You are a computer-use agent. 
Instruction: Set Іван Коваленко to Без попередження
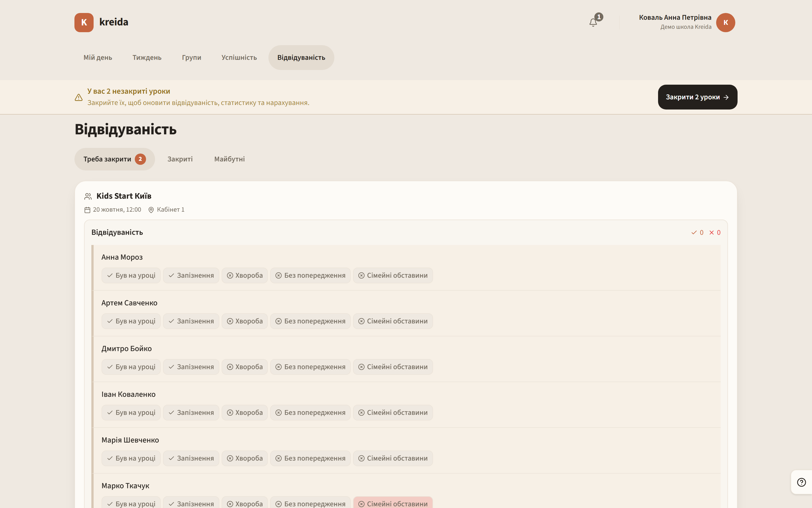tap(310, 413)
